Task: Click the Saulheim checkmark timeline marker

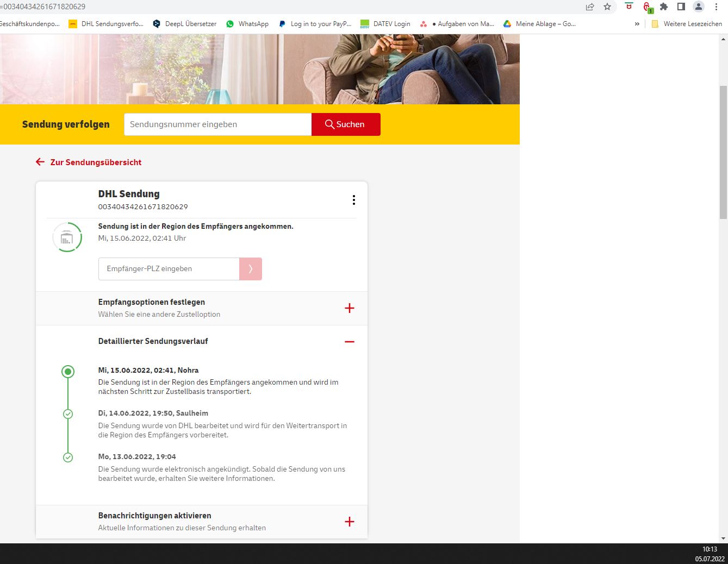Action: (68, 414)
